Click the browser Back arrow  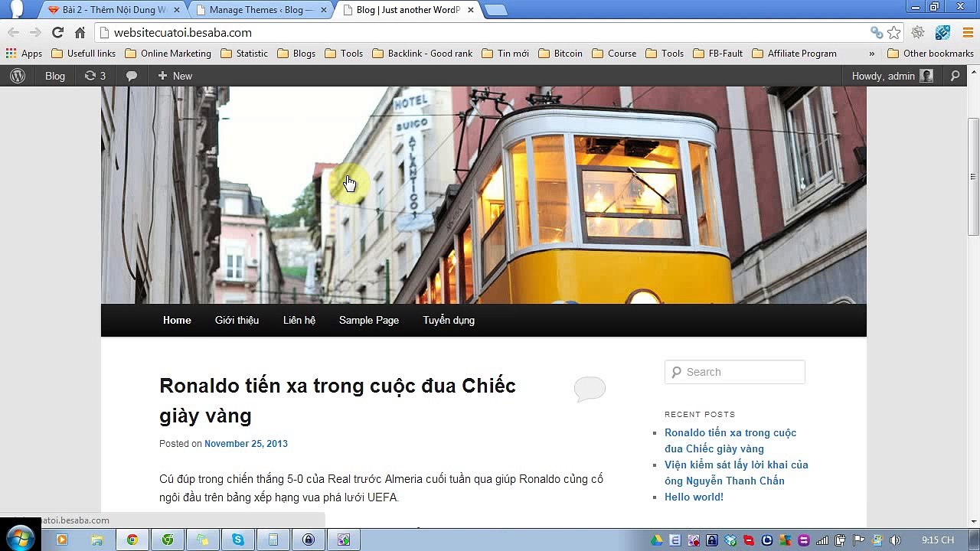coord(13,32)
